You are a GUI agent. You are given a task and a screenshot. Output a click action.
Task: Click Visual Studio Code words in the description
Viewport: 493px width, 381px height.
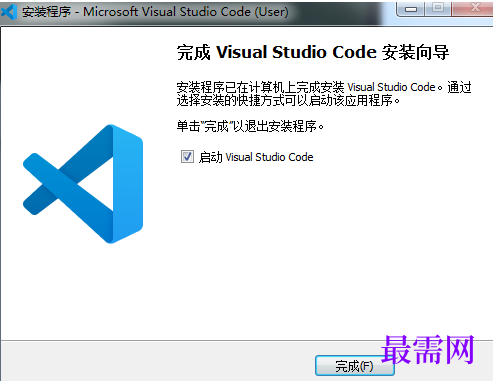click(391, 87)
